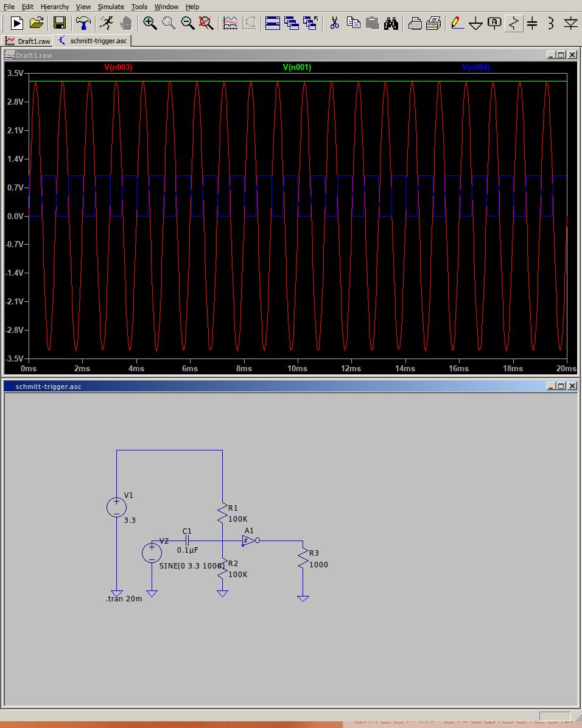This screenshot has height=728, width=582.
Task: Select the Inductor component tool
Action: pos(551,23)
